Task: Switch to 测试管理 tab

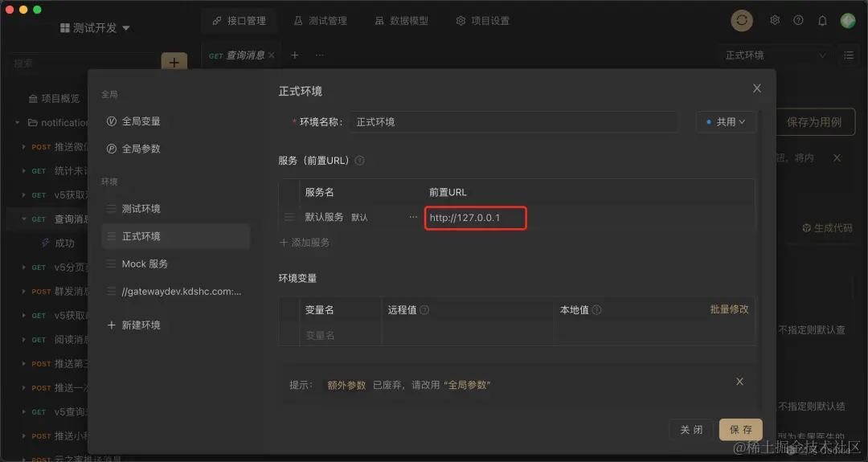Action: click(x=320, y=21)
